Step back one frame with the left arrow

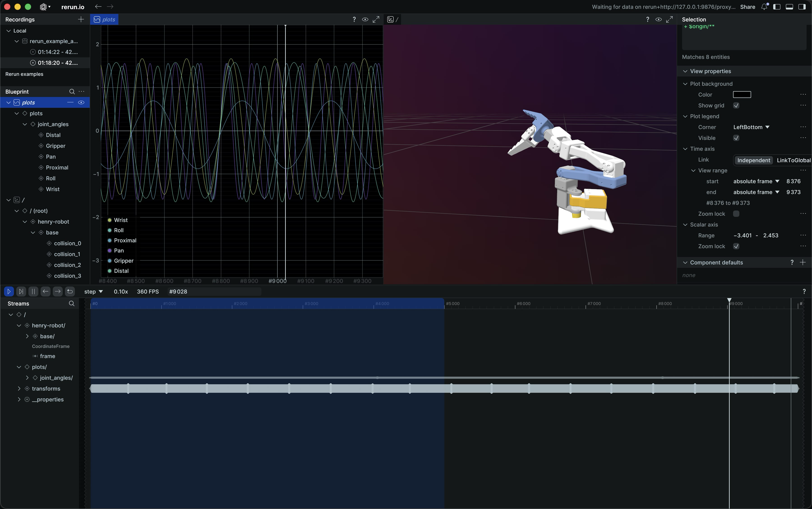[x=45, y=292]
